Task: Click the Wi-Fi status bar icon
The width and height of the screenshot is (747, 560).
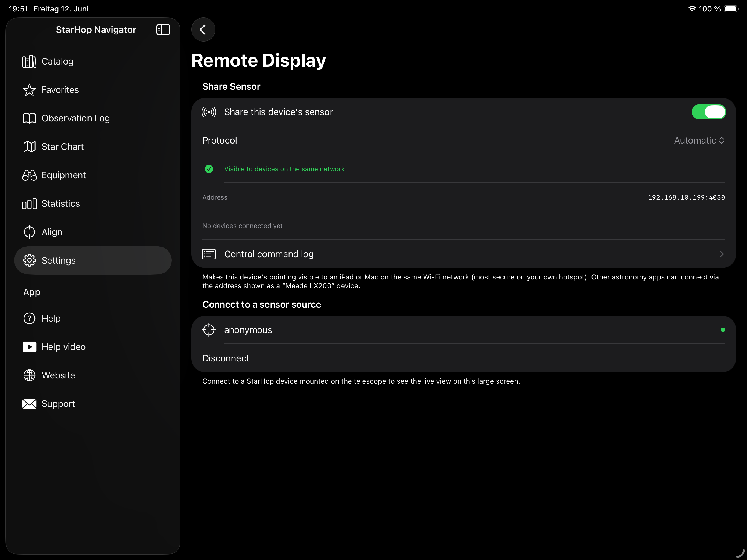Action: (692, 9)
